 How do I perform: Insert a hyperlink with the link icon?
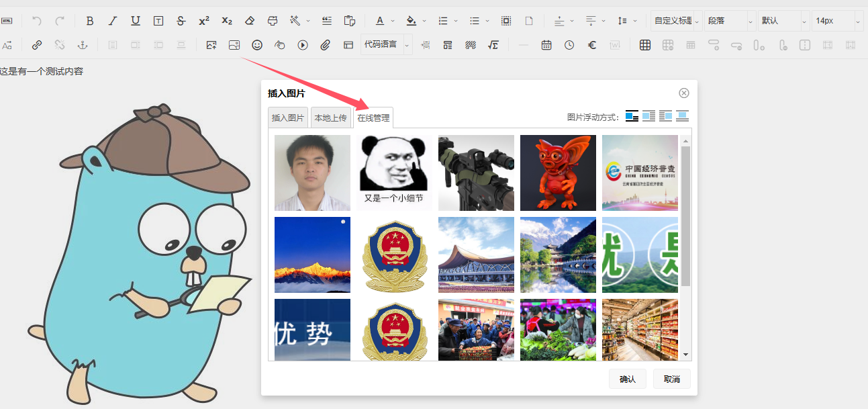tap(37, 45)
